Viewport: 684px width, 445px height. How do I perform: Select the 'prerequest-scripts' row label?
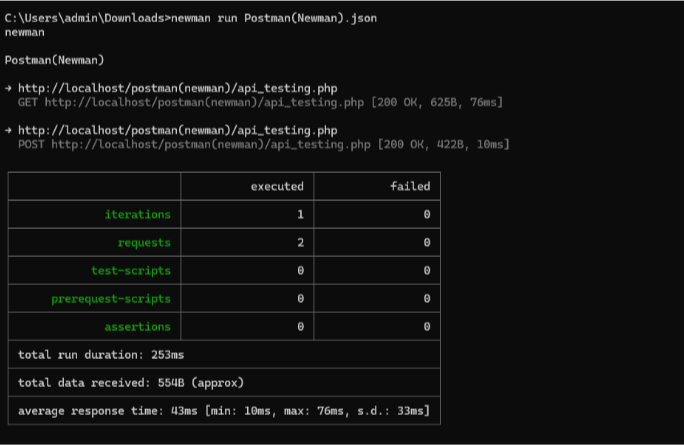coord(110,298)
